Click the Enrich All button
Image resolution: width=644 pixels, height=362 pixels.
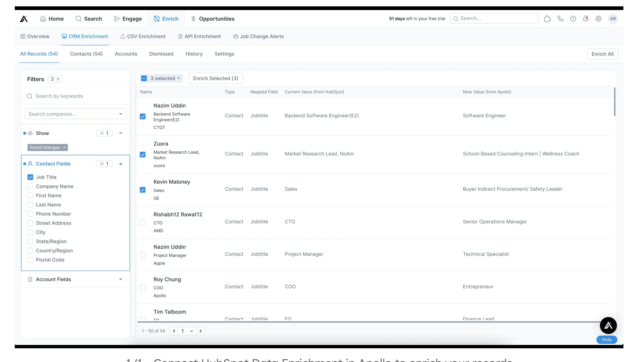point(602,54)
